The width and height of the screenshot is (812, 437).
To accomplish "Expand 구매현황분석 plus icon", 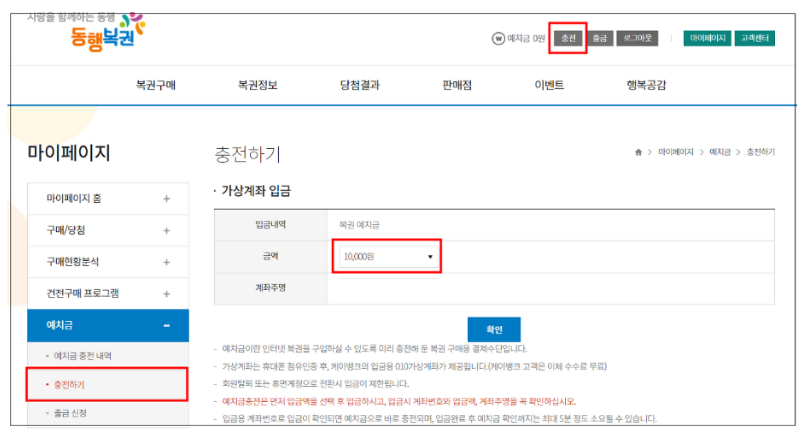I will click(166, 263).
